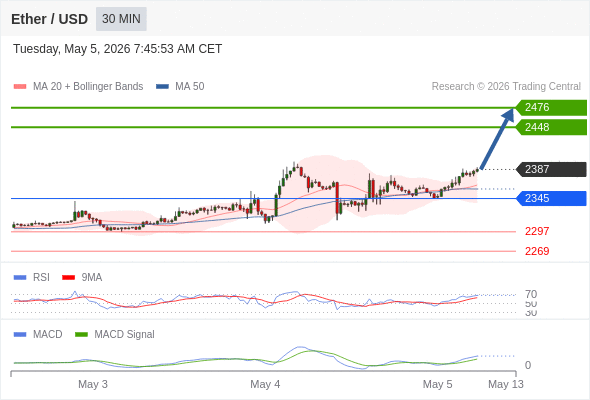590x400 pixels.
Task: Click the May 5 date axis label
Action: coord(437,384)
